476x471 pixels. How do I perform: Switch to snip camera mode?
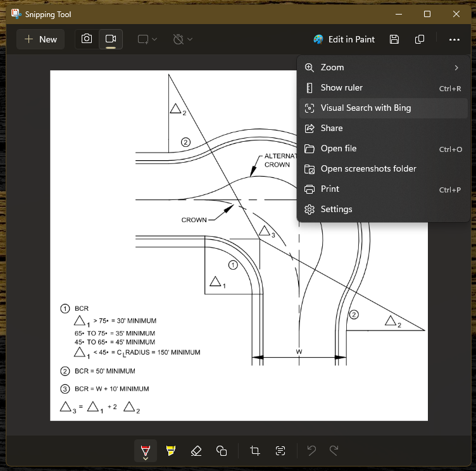(87, 39)
